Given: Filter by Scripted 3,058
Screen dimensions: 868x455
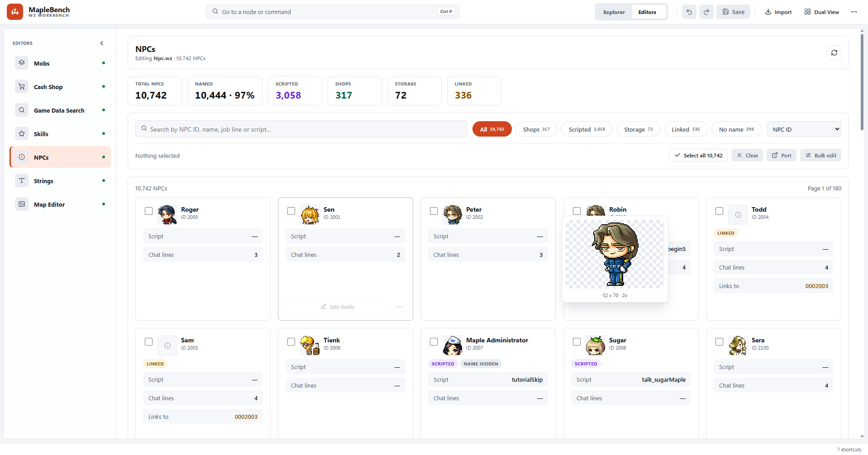Looking at the screenshot, I should coord(587,129).
